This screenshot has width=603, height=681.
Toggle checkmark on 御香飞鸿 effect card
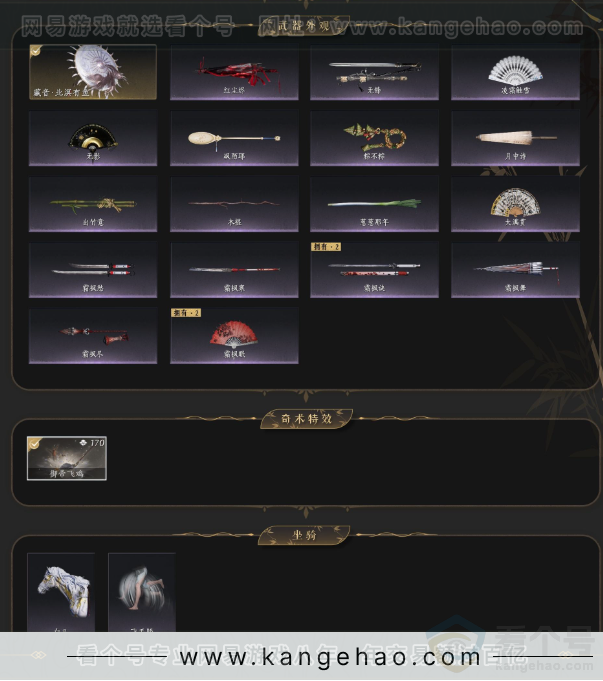click(33, 443)
